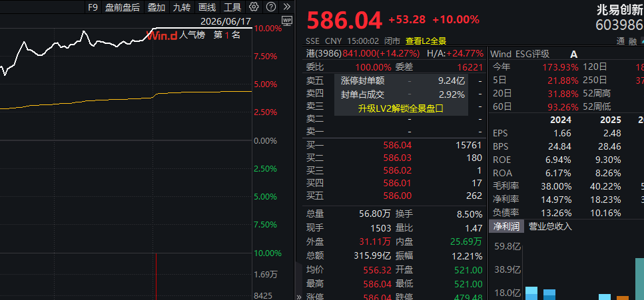
Task: Click the 卖一 ask row label
Action: (315, 132)
